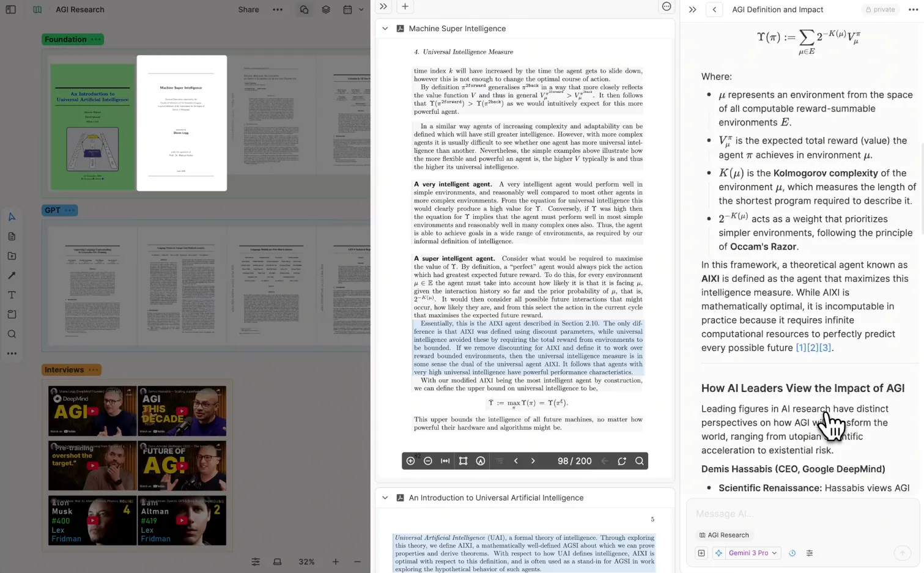Go to next PDF page

pos(533,461)
